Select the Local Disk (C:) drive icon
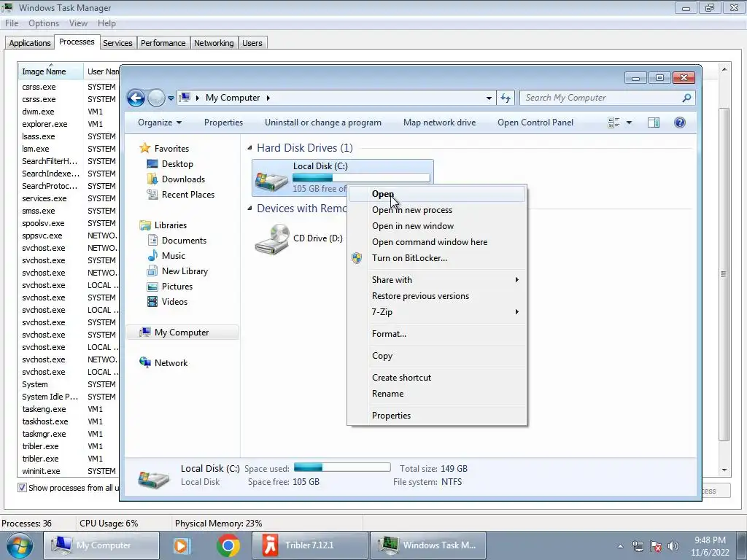Image resolution: width=747 pixels, height=560 pixels. click(271, 180)
